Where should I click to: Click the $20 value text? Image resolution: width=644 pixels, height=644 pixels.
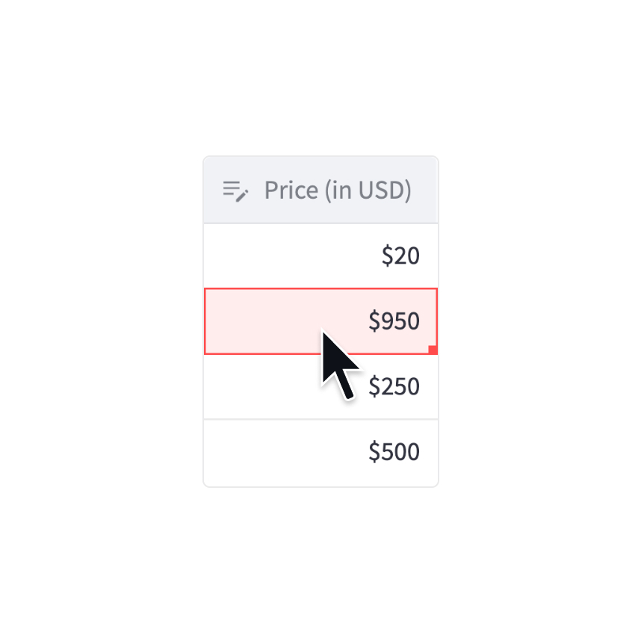400,256
